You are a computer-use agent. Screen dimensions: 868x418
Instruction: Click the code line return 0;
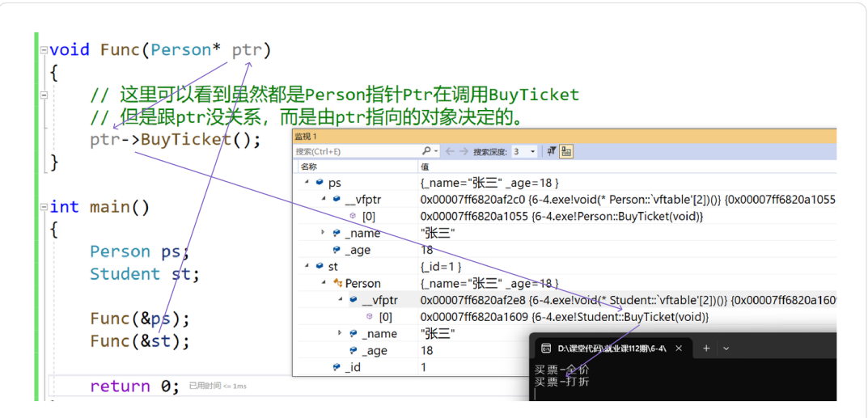coord(135,386)
